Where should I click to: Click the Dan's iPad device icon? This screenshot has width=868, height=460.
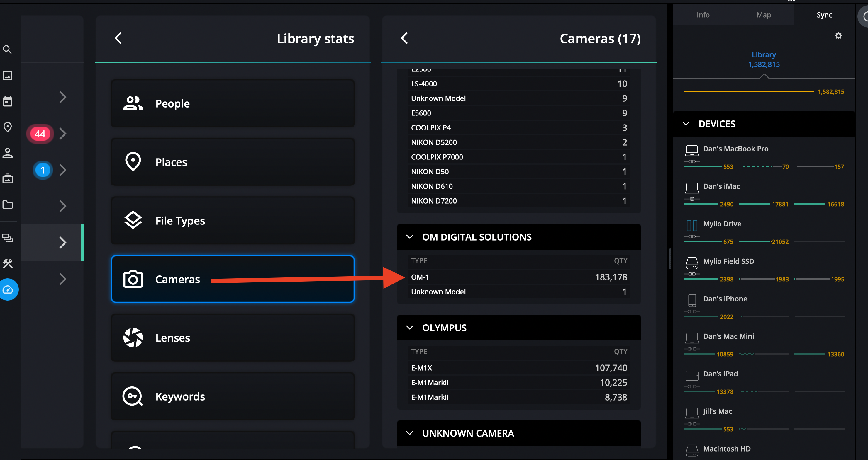pos(692,376)
